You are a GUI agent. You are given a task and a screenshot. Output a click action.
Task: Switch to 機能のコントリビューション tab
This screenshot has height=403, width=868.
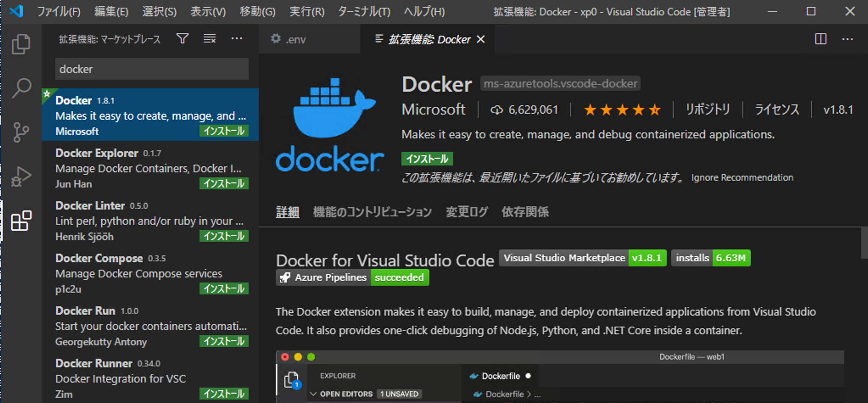(372, 212)
